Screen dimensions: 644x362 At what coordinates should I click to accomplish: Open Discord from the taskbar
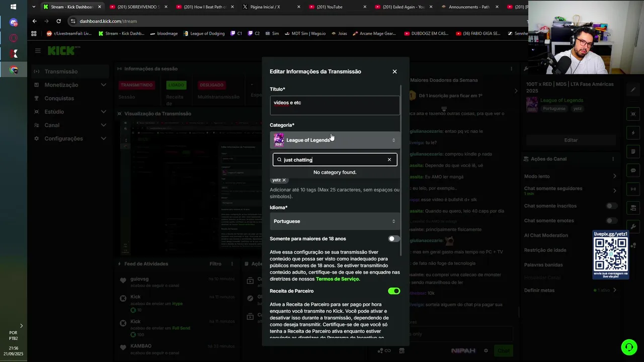coord(14,23)
